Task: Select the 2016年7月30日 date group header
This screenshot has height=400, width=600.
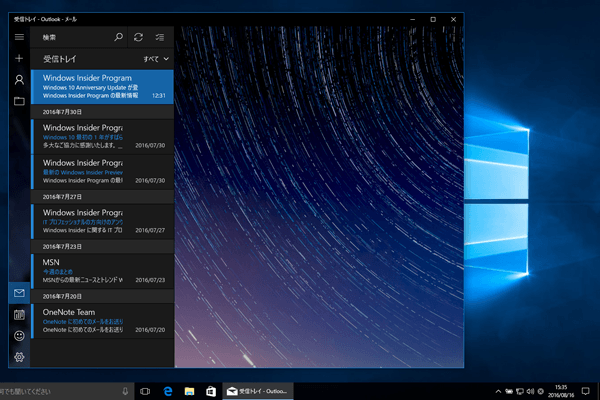Action: coord(103,112)
